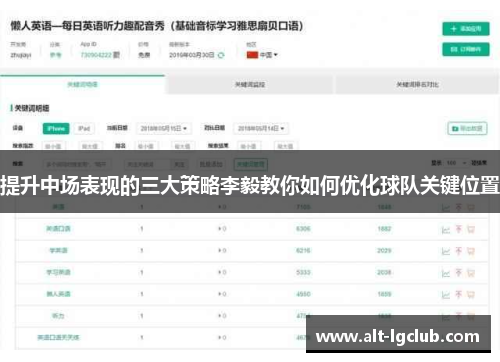Screen dimensions: 500x362
Task: Click the 排名 minimum value field
Action: click(x=146, y=146)
